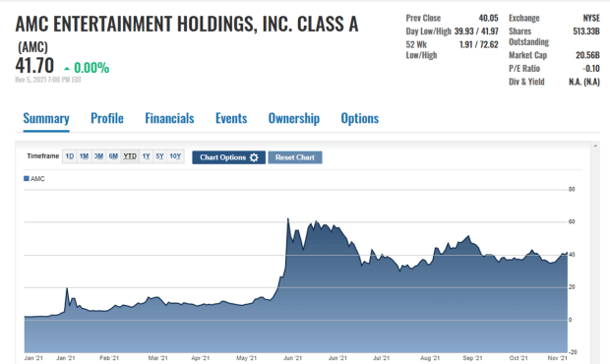610x364 pixels.
Task: Switch chart to 6M timeframe
Action: click(x=113, y=156)
